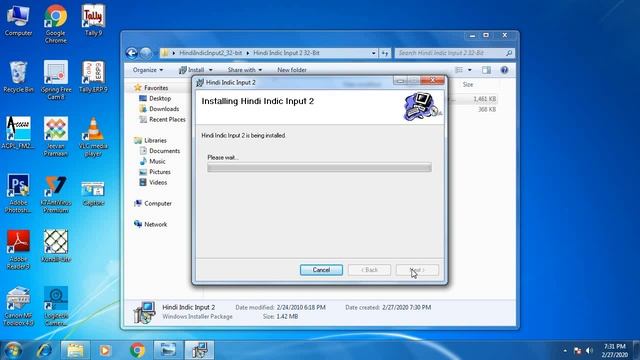
Task: Toggle the Explorer preview pane icon
Action: coord(486,70)
